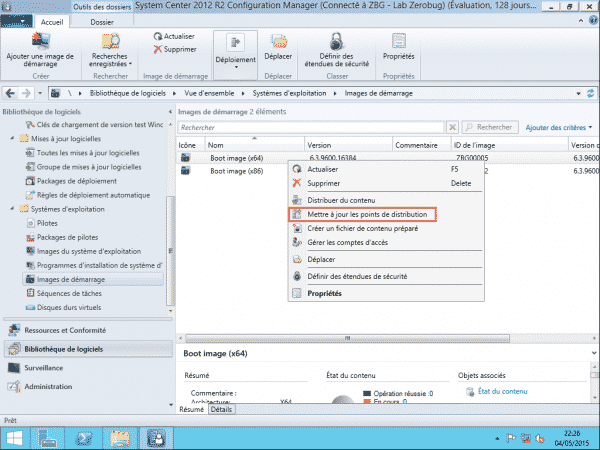The image size is (600, 450).
Task: Open Bibliothèque de logiciels workspace
Action: click(x=88, y=349)
